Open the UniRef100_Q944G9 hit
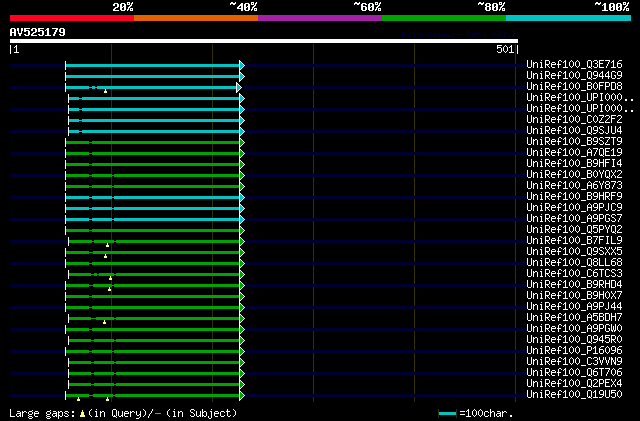The image size is (640, 421). [574, 75]
